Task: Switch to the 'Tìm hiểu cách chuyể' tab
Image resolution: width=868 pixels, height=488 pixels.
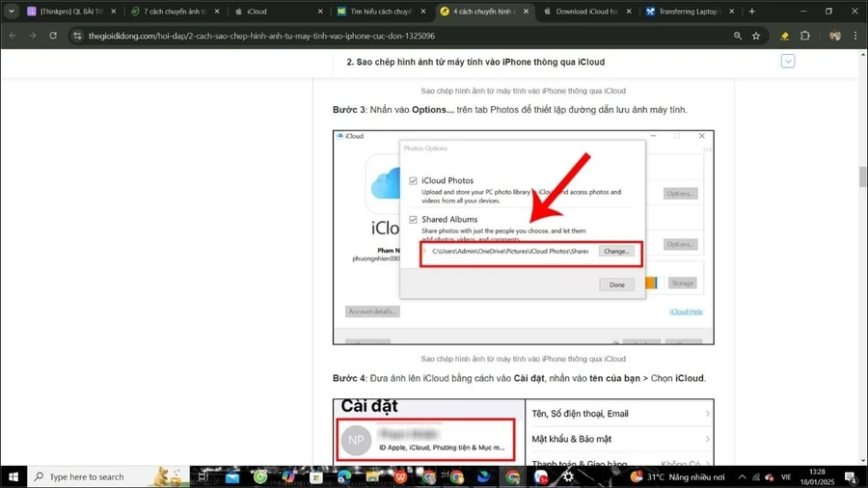Action: click(x=376, y=11)
